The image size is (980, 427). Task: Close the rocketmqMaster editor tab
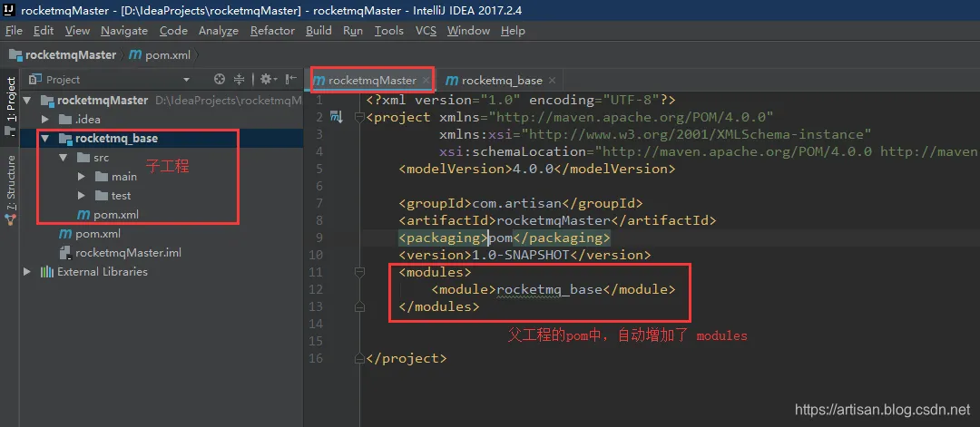point(426,81)
